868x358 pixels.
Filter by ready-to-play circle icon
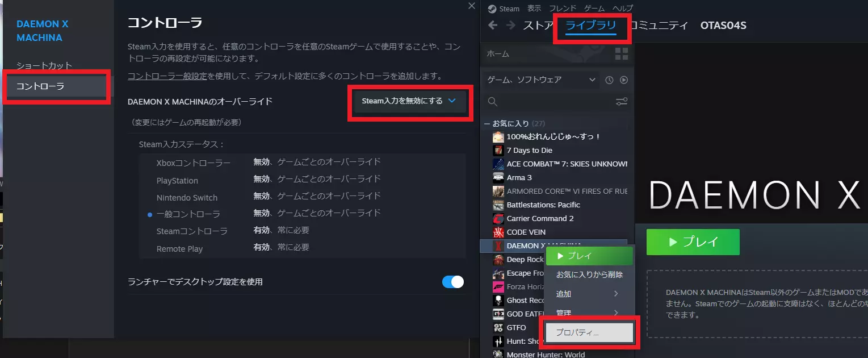click(624, 80)
